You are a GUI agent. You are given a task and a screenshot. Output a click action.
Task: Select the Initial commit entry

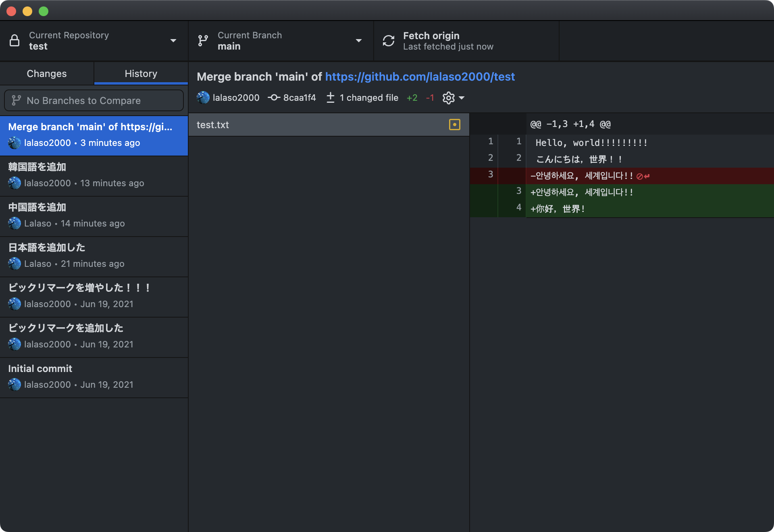(94, 377)
